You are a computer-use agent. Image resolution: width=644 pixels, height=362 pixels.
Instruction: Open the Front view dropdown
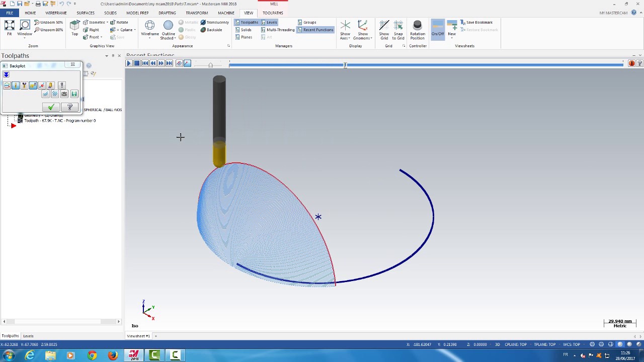pos(101,37)
